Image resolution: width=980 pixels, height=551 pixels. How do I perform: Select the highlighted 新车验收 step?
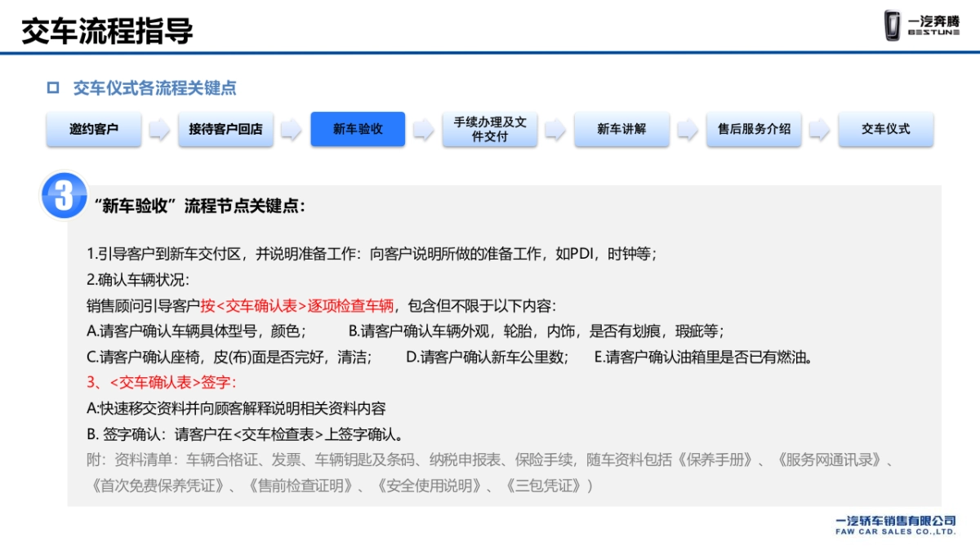(356, 129)
